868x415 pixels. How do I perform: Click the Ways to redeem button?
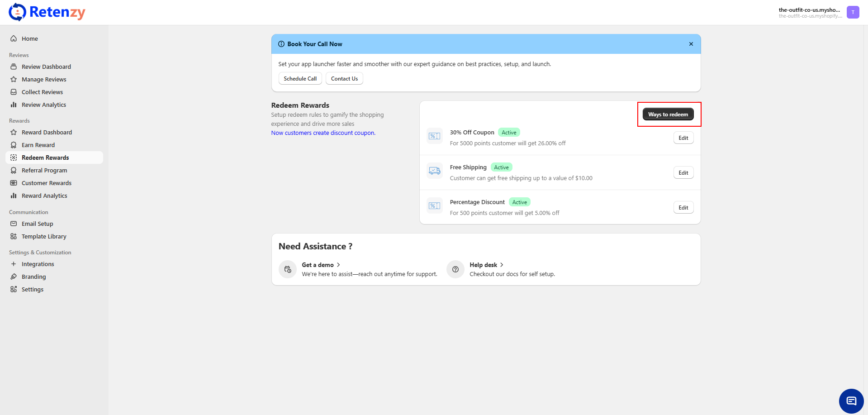click(668, 114)
